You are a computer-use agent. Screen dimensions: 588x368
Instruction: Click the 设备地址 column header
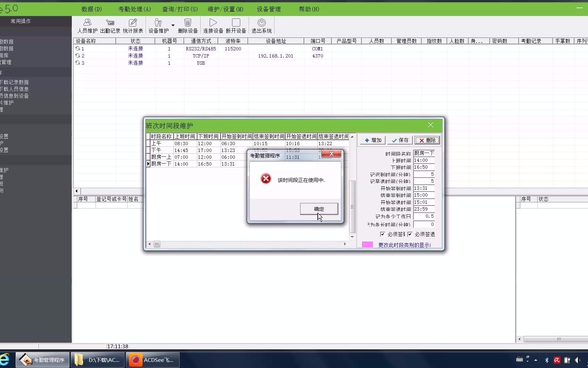[x=276, y=41]
